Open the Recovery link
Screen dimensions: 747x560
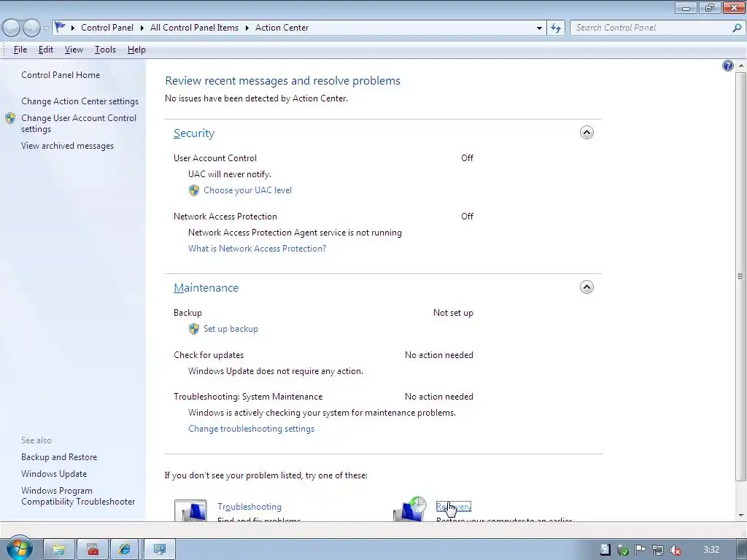pyautogui.click(x=454, y=507)
